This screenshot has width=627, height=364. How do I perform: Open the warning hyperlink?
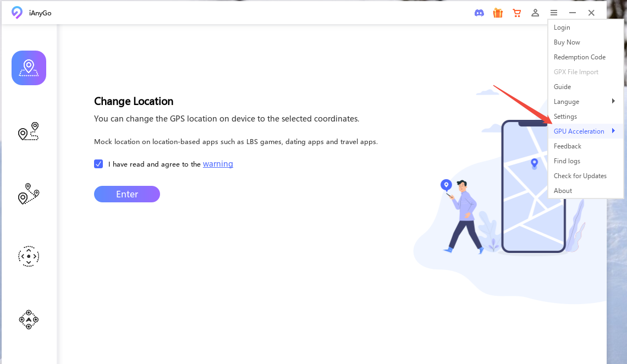[218, 164]
